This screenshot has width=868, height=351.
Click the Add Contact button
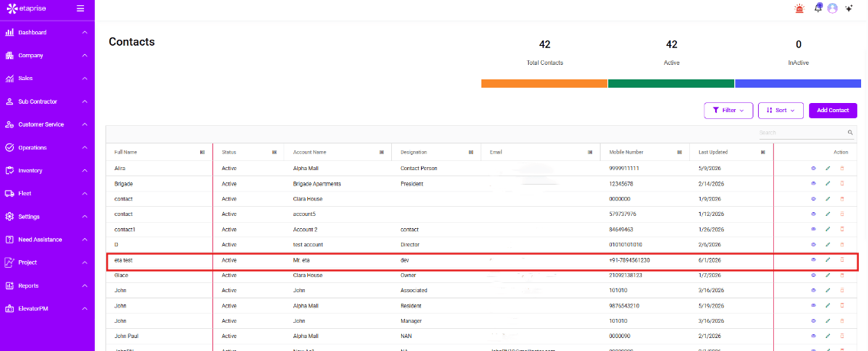tap(833, 111)
